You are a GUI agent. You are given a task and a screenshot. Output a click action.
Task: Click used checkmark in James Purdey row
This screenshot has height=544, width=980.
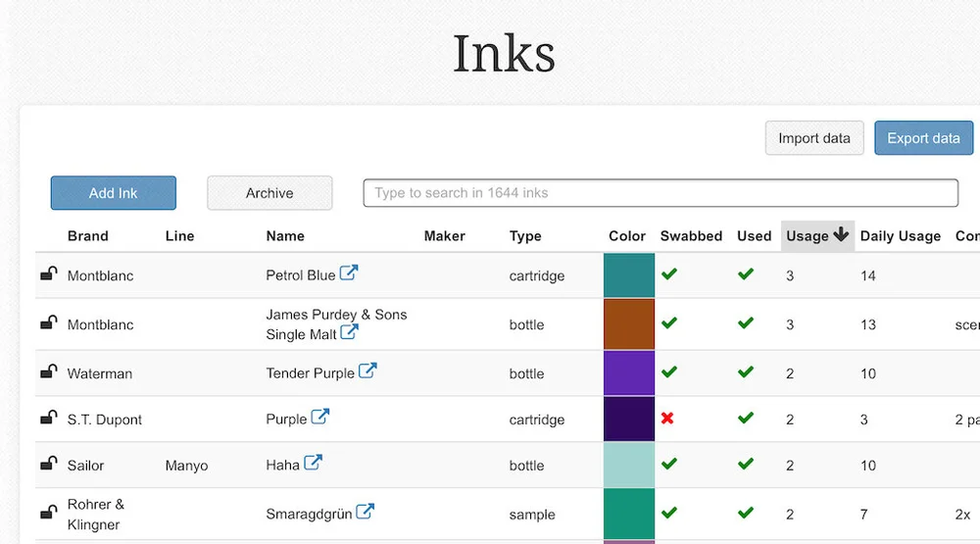coord(746,323)
